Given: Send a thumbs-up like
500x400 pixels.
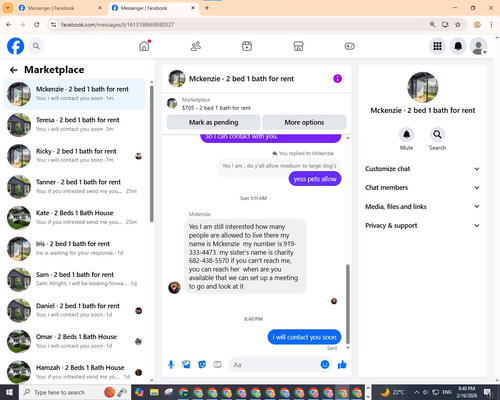Looking at the screenshot, I should [x=342, y=365].
